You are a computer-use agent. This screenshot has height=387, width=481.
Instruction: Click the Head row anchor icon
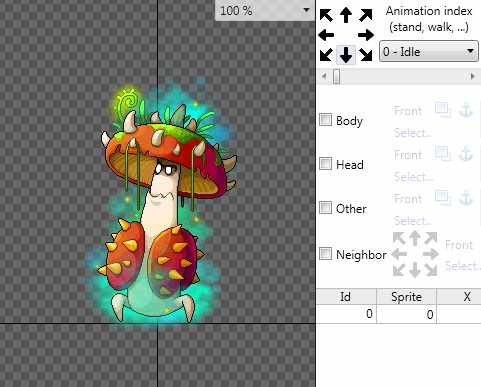pos(466,154)
